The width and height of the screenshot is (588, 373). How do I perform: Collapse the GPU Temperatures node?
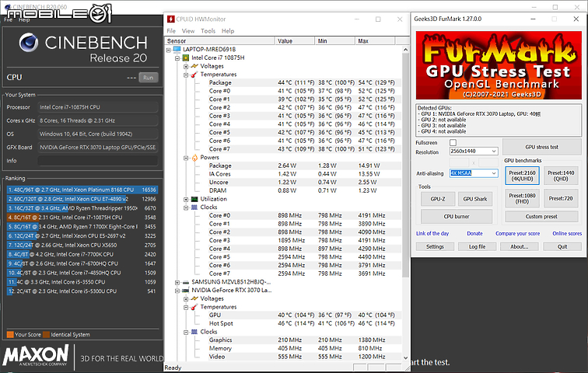[x=186, y=307]
